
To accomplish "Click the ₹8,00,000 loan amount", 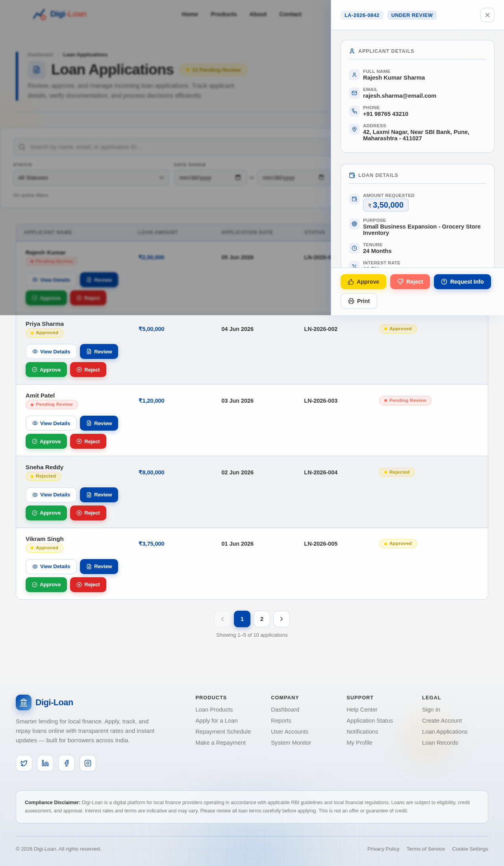I will [151, 472].
